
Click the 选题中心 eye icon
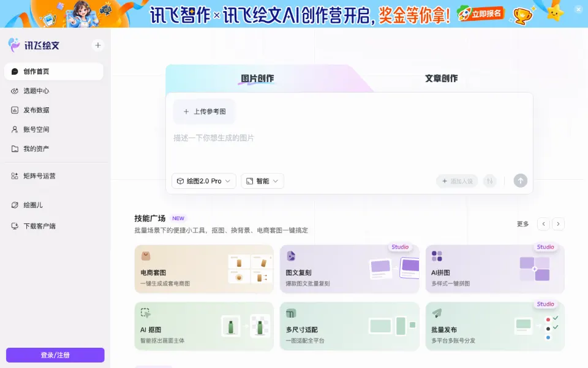point(15,91)
